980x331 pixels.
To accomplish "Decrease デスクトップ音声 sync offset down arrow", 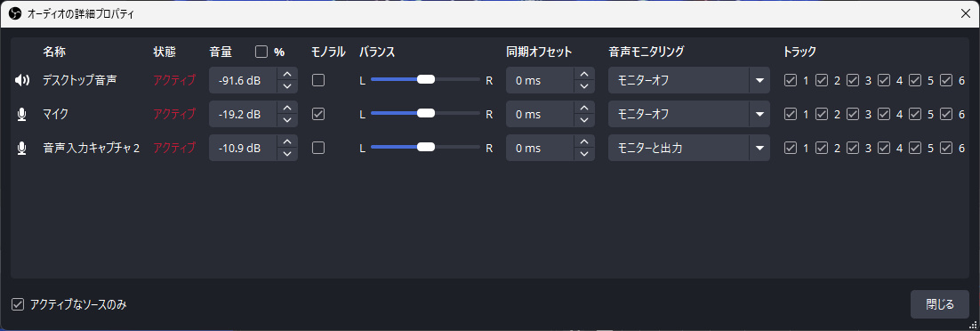I will (x=583, y=86).
